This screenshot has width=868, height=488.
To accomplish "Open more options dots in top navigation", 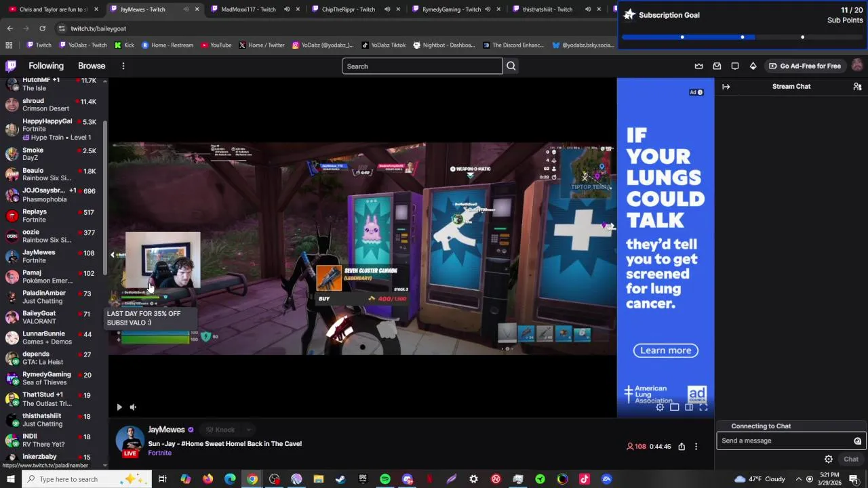I will 123,66.
